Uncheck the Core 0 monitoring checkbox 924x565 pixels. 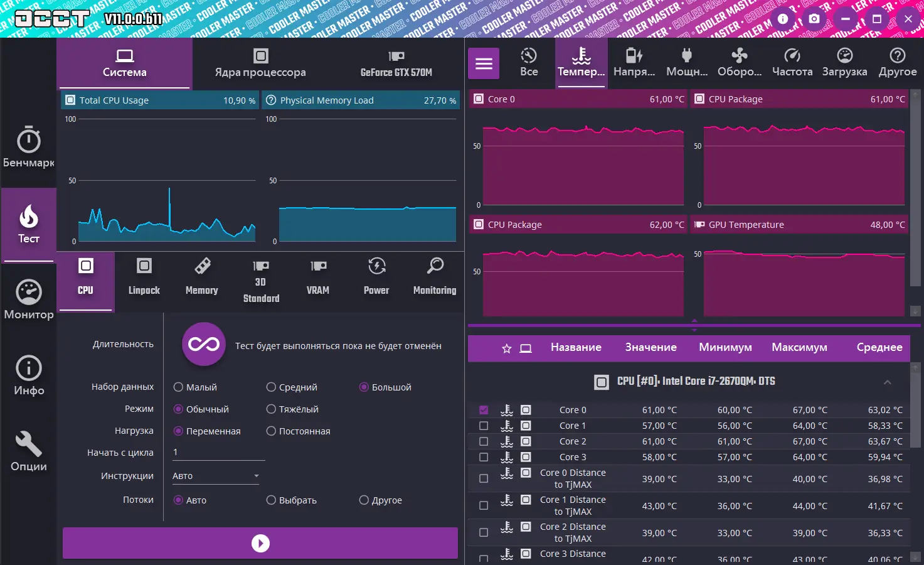click(483, 409)
